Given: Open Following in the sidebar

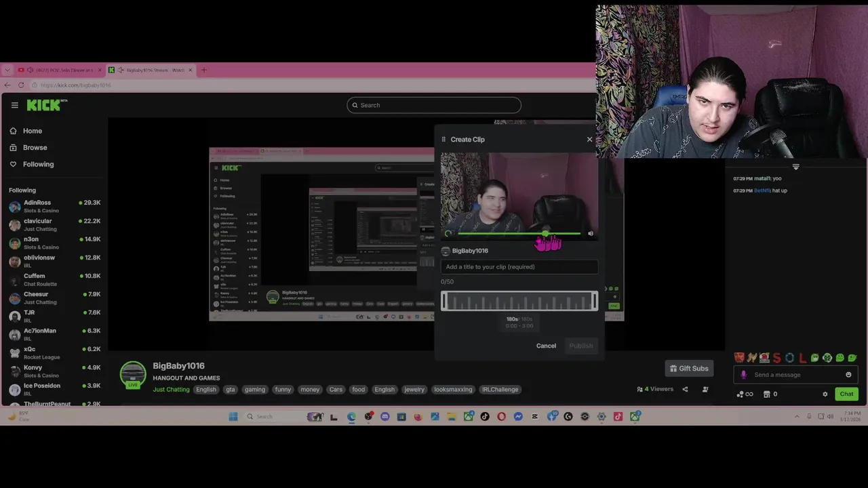Looking at the screenshot, I should 31,164.
